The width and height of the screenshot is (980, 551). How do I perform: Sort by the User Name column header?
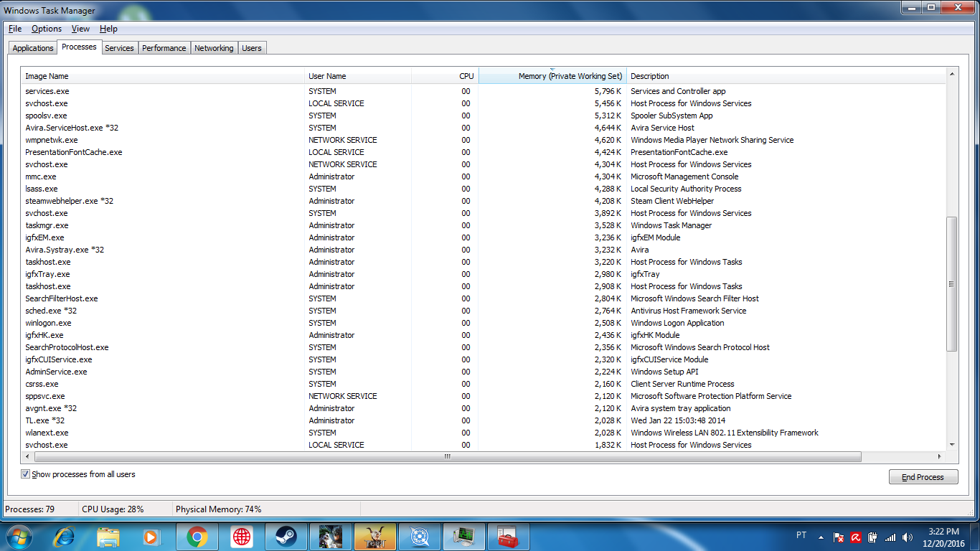coord(358,76)
